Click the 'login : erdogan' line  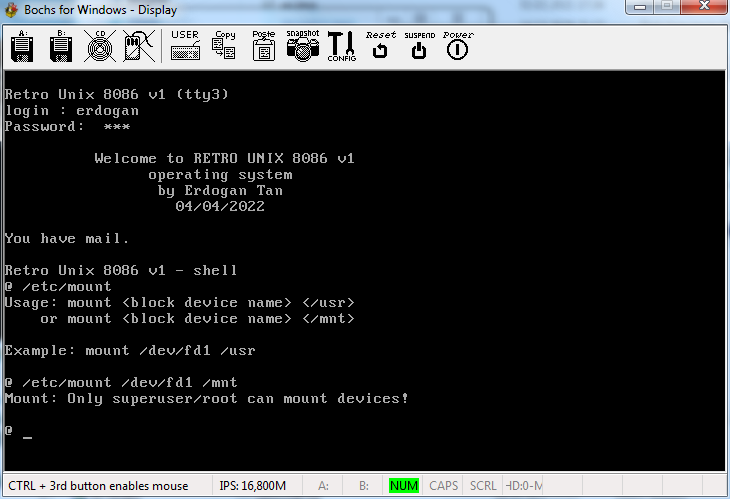pyautogui.click(x=72, y=111)
